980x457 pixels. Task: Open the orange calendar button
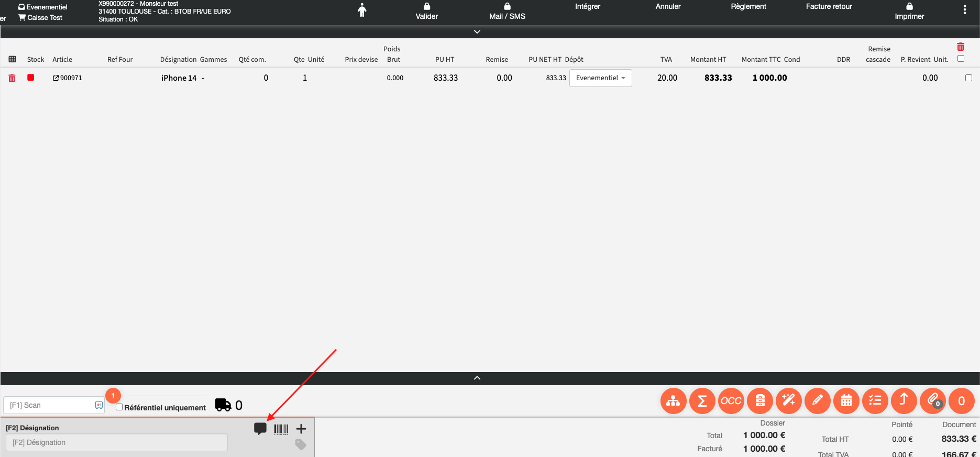(846, 401)
